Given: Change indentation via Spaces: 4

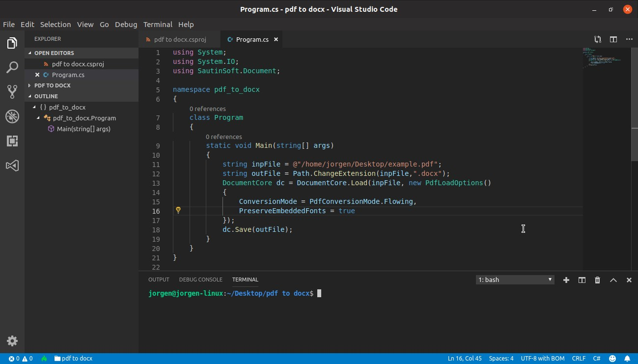Looking at the screenshot, I should point(501,359).
